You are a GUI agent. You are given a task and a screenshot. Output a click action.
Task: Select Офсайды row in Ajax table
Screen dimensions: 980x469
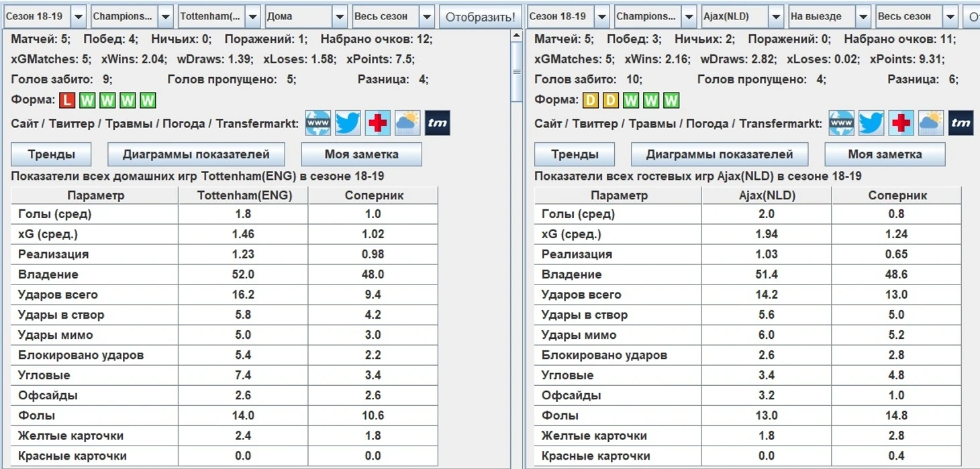748,395
